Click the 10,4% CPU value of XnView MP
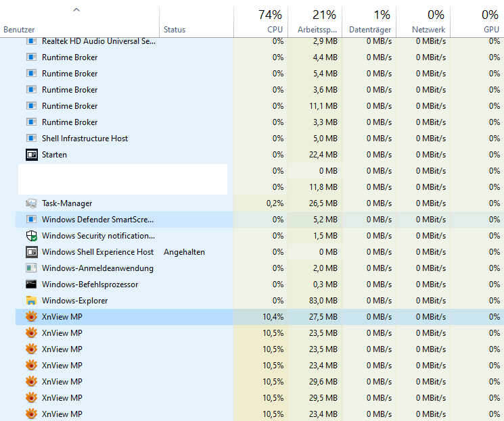The image size is (504, 421). point(273,317)
